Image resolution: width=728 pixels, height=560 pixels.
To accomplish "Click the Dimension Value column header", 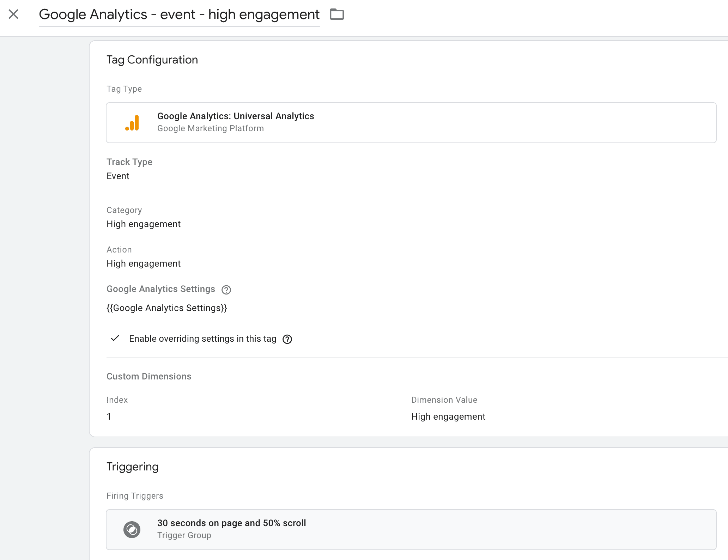I will 444,400.
